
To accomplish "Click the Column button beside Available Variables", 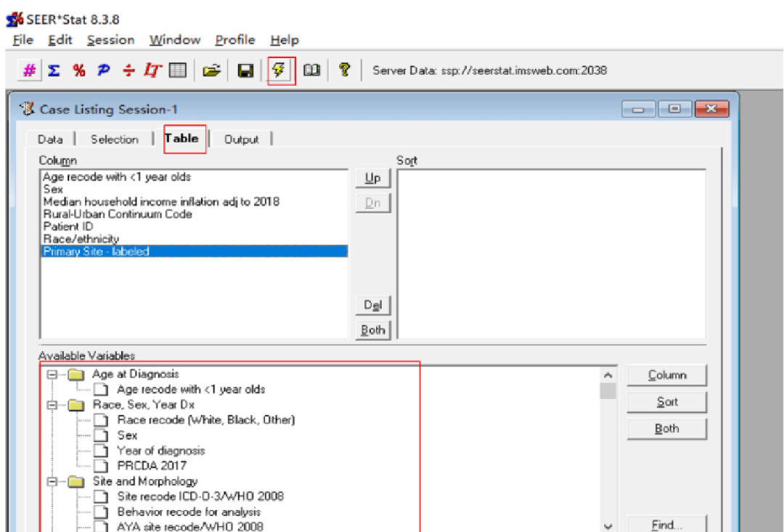I will [x=667, y=375].
